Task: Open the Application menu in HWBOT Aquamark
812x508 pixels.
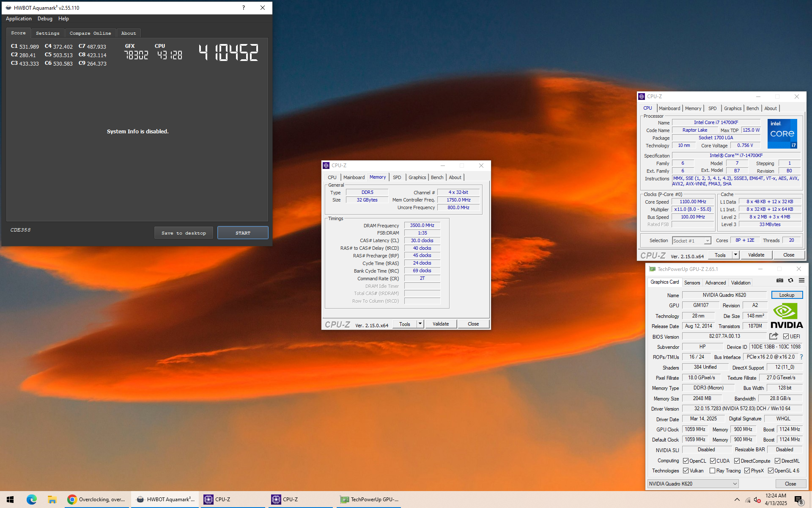Action: click(19, 19)
